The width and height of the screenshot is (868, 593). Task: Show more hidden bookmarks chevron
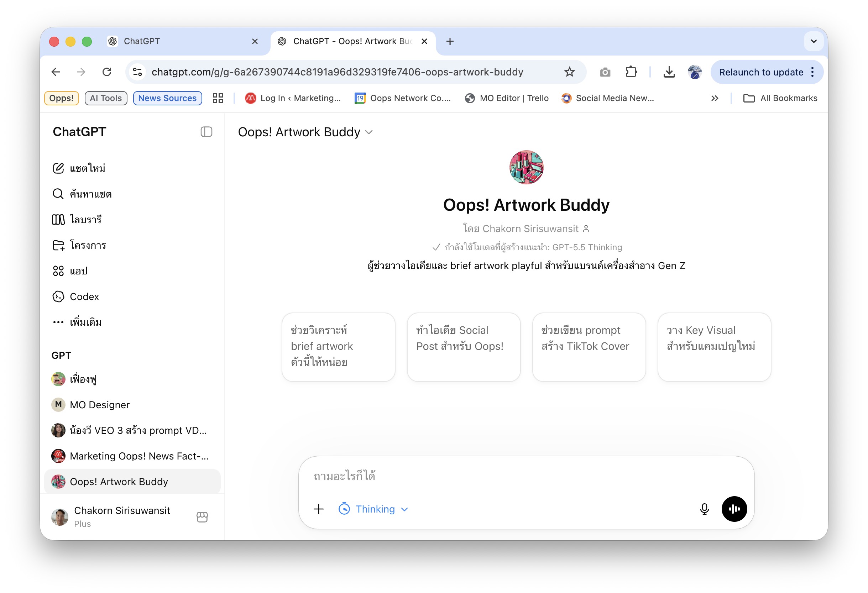coord(715,98)
